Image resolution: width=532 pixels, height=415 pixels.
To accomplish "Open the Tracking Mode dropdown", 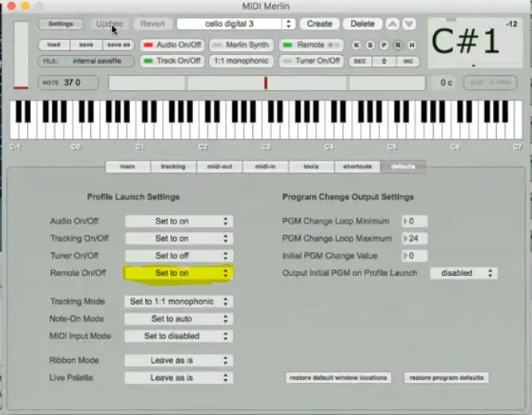I will pyautogui.click(x=179, y=302).
